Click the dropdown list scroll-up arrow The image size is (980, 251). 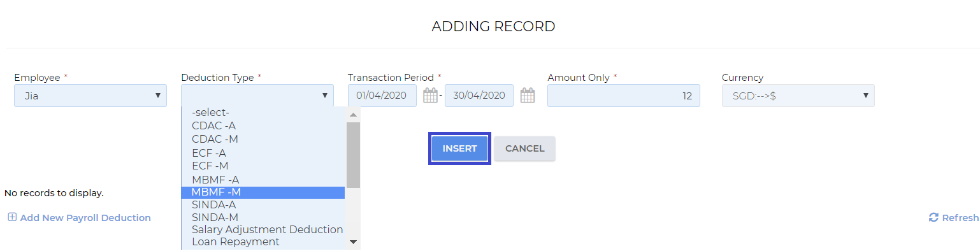coord(353,115)
